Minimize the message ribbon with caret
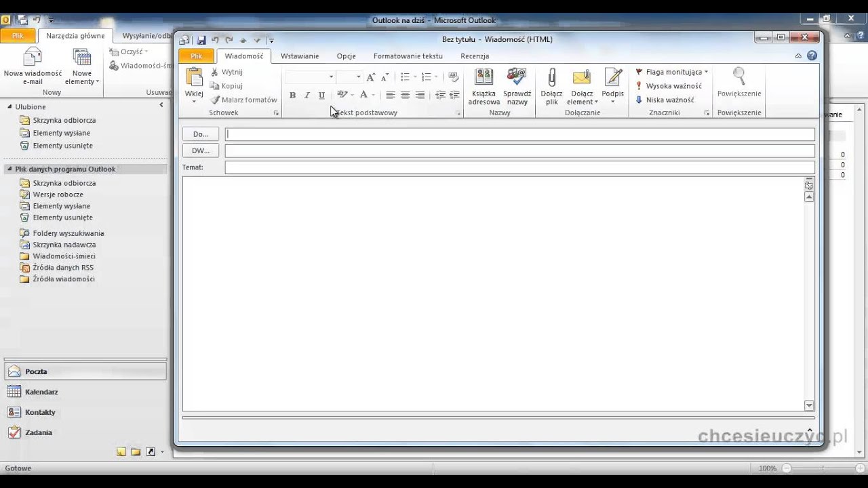Image resolution: width=868 pixels, height=488 pixels. tap(799, 56)
